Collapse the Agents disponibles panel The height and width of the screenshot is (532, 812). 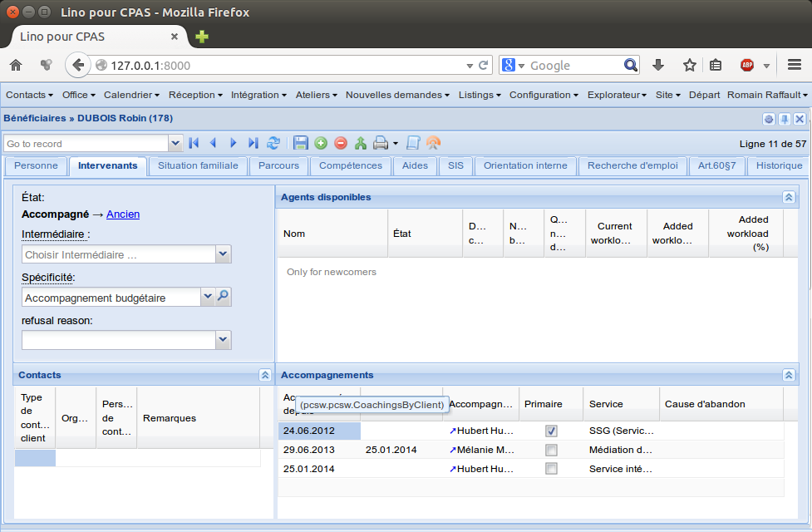pyautogui.click(x=789, y=197)
